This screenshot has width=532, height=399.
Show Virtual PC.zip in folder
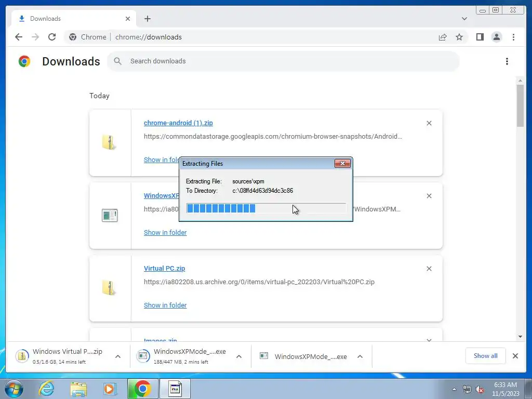click(x=165, y=305)
